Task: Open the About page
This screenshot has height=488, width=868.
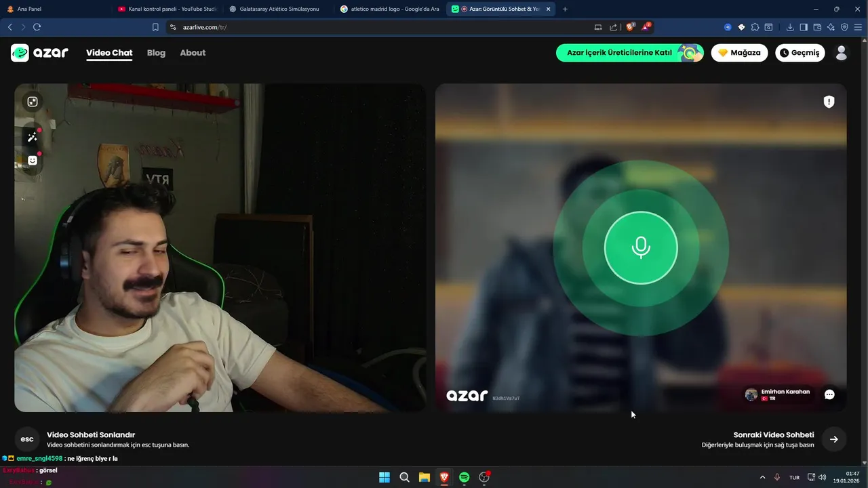Action: 193,53
